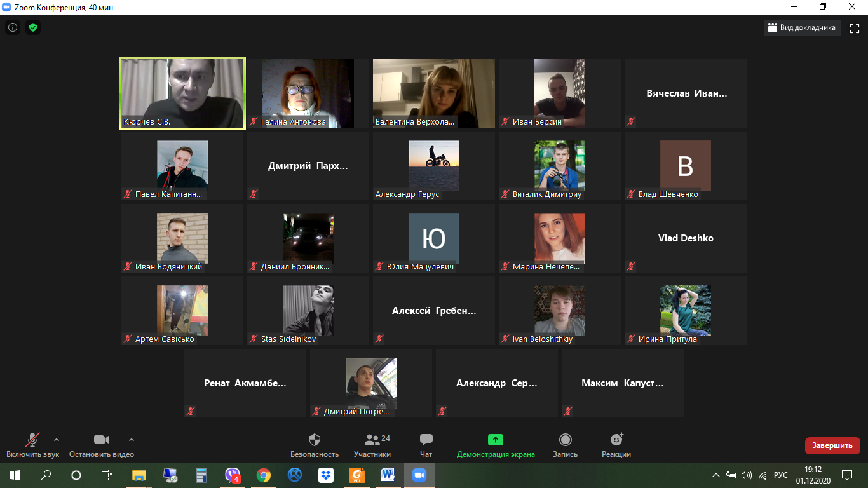Click muted mic icon for Ирина Притула
The width and height of the screenshot is (868, 488).
(632, 339)
